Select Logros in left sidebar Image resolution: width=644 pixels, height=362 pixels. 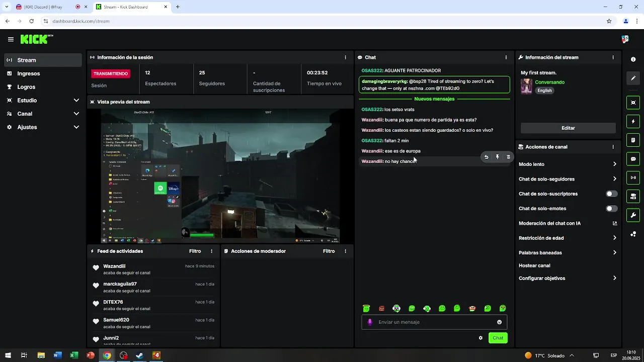coord(43,87)
